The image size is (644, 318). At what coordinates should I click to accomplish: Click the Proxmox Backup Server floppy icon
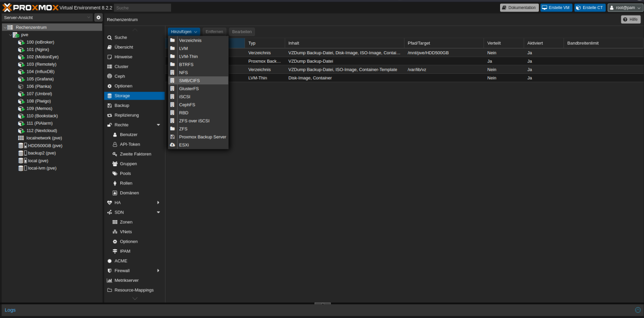(173, 137)
